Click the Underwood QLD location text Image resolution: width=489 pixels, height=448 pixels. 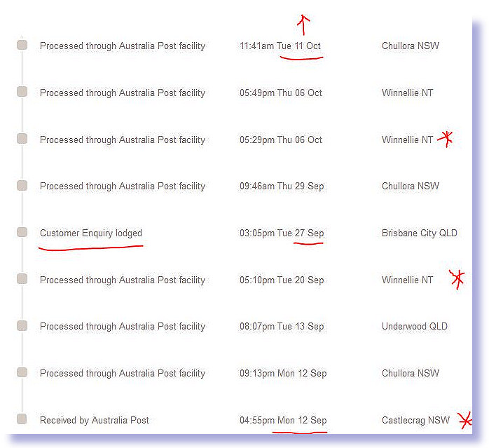(415, 326)
